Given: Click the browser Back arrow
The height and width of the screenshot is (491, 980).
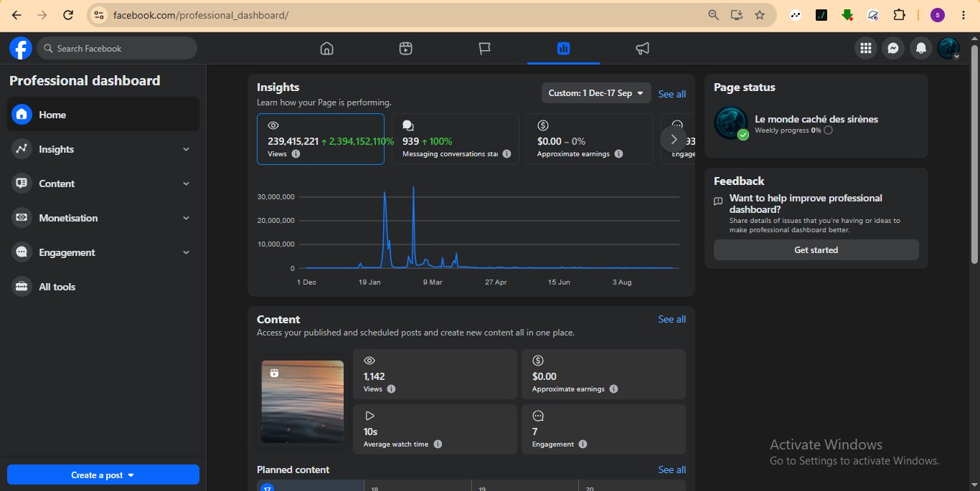Looking at the screenshot, I should tap(17, 14).
